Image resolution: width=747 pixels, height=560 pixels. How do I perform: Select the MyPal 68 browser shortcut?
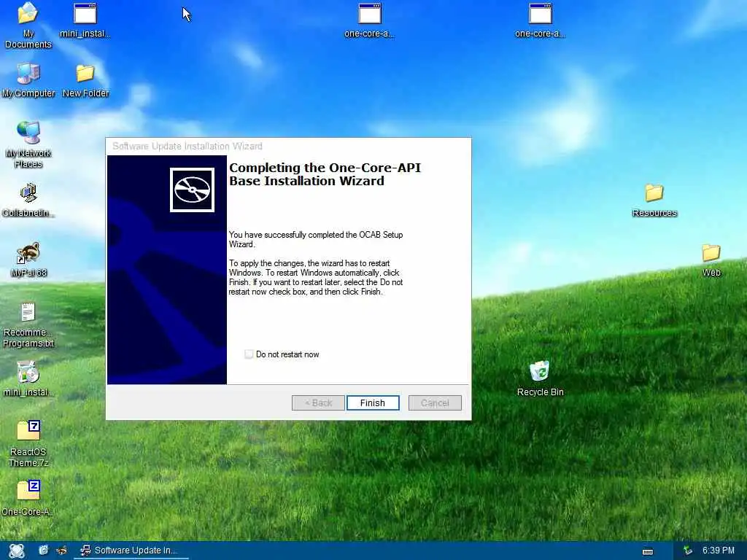tap(28, 260)
